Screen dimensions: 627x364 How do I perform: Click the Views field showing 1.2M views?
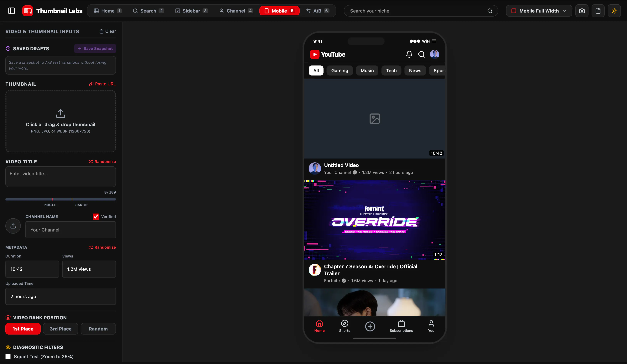(89, 269)
